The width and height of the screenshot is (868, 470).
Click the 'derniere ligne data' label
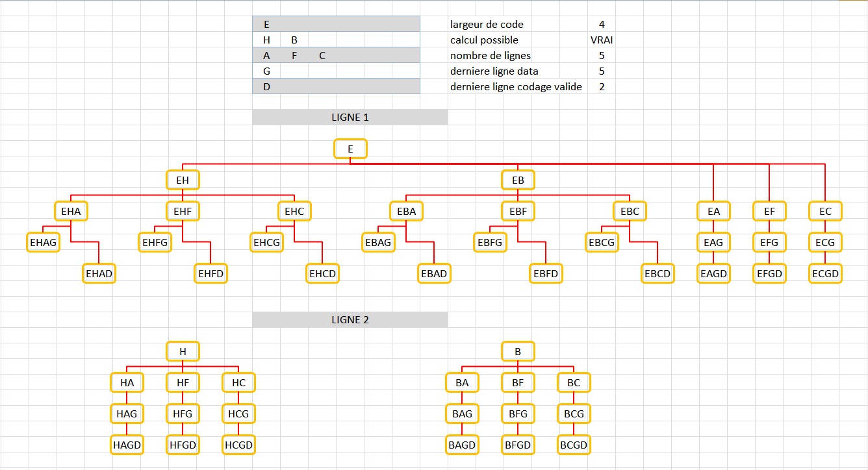click(x=494, y=71)
